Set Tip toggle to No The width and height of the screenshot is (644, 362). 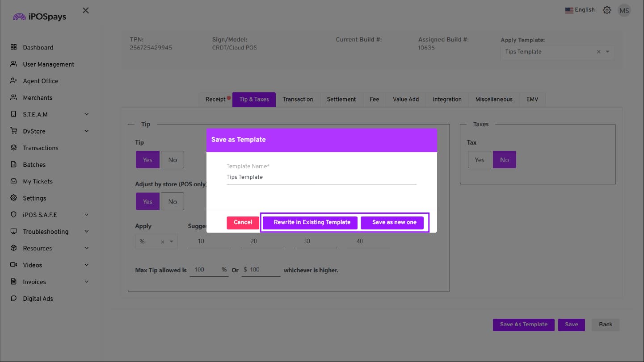(173, 160)
